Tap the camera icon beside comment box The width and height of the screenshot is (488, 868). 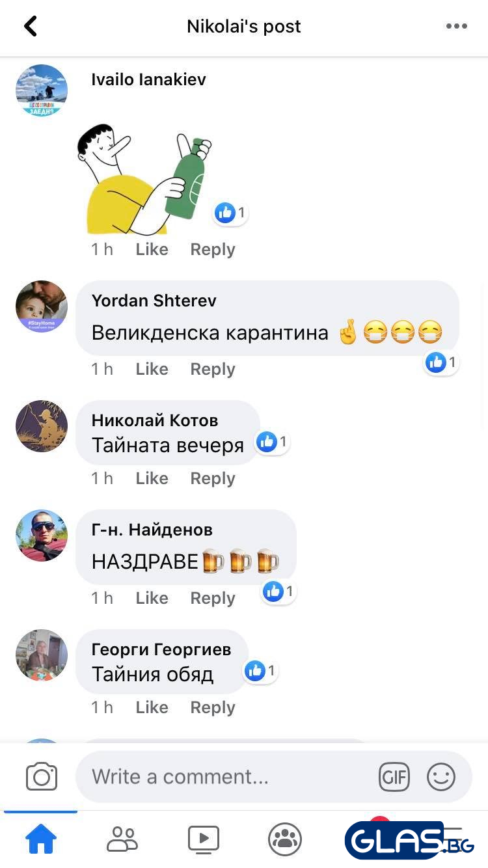[42, 776]
